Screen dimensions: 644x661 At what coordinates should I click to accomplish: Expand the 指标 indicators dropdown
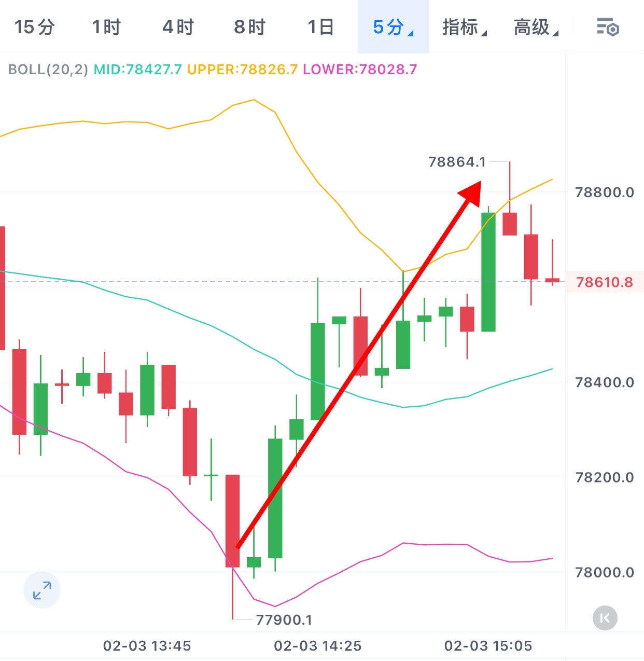click(464, 27)
